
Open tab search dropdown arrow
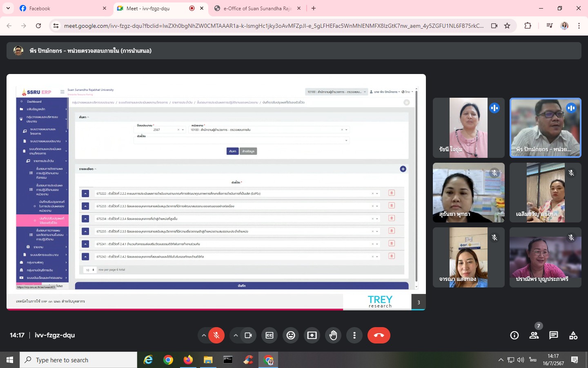coord(8,8)
